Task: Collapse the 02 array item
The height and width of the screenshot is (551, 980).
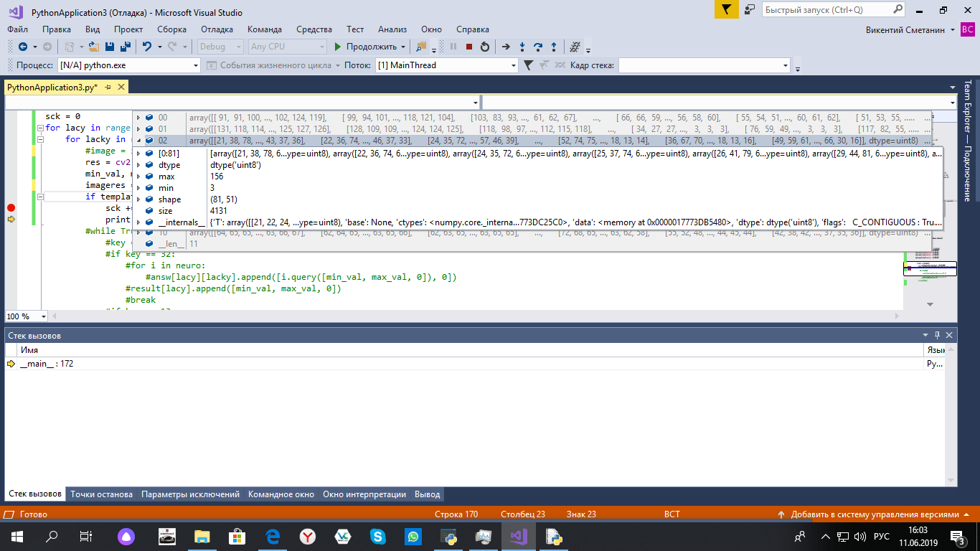Action: tap(138, 140)
